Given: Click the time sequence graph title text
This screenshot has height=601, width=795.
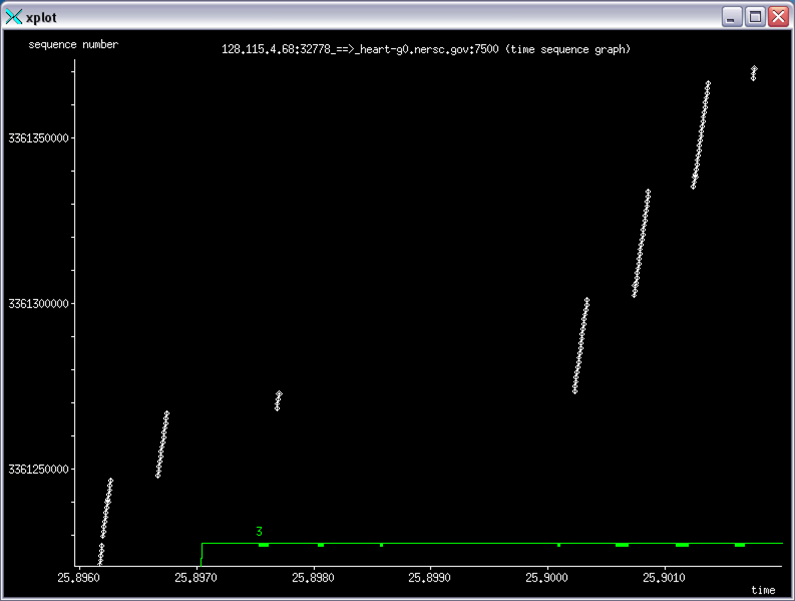Looking at the screenshot, I should click(x=426, y=49).
